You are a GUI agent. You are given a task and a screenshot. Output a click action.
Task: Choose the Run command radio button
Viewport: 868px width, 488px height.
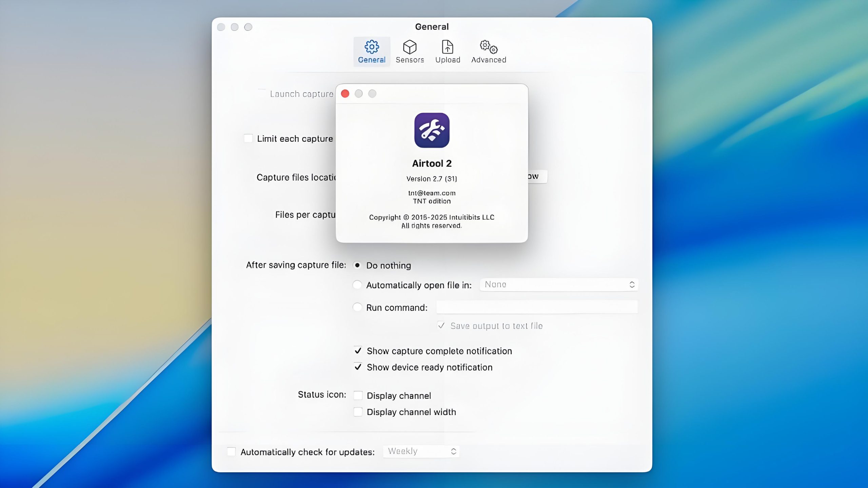pyautogui.click(x=357, y=307)
